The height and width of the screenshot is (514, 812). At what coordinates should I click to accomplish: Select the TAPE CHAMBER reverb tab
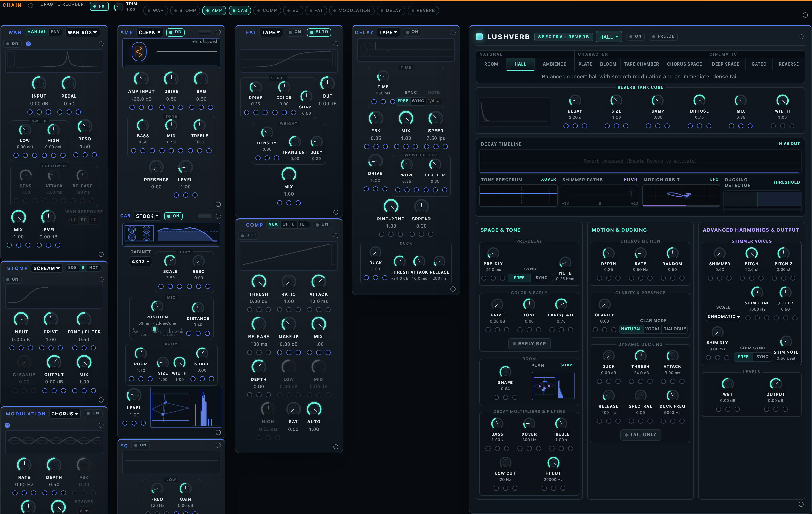click(x=642, y=64)
